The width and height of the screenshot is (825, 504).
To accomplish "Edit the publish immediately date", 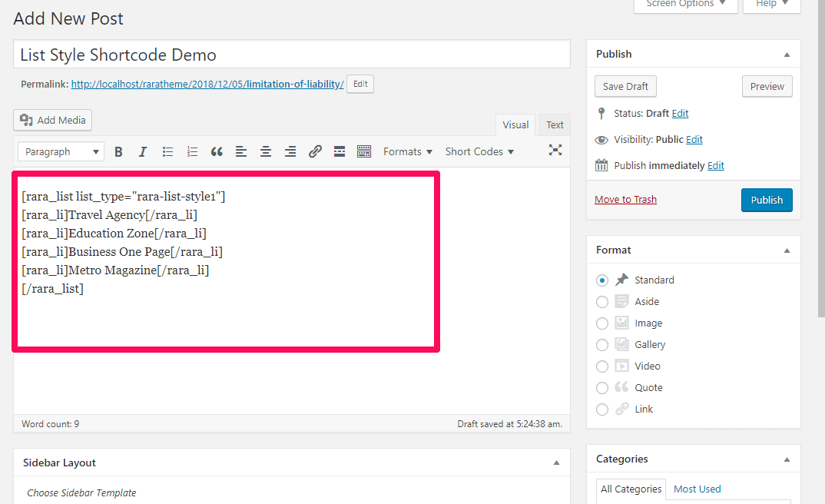I will (x=716, y=166).
